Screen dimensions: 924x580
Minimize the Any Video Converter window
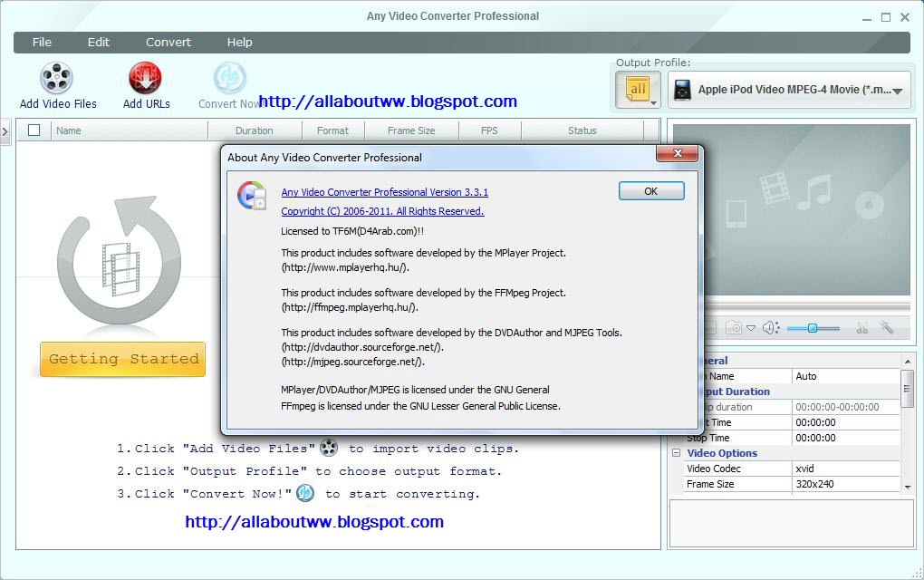pyautogui.click(x=867, y=19)
